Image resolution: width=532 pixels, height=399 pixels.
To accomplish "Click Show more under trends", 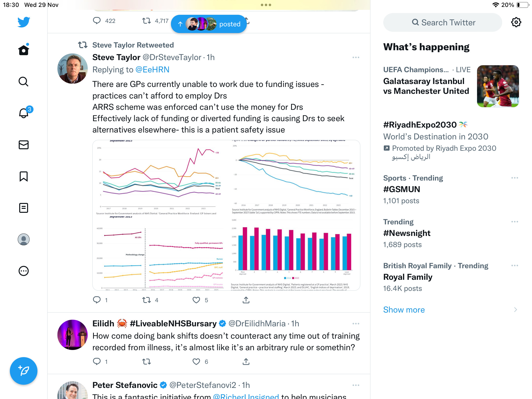I will pos(404,310).
